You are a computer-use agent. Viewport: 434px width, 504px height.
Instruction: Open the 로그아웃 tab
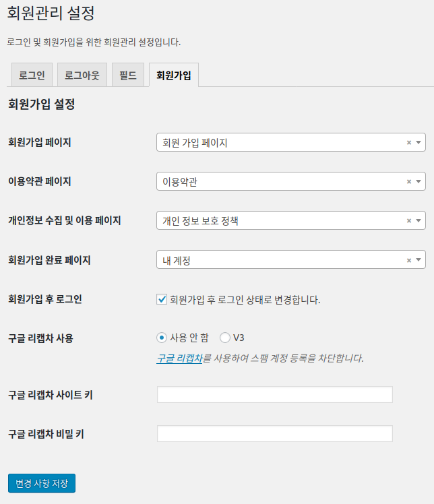pos(82,75)
